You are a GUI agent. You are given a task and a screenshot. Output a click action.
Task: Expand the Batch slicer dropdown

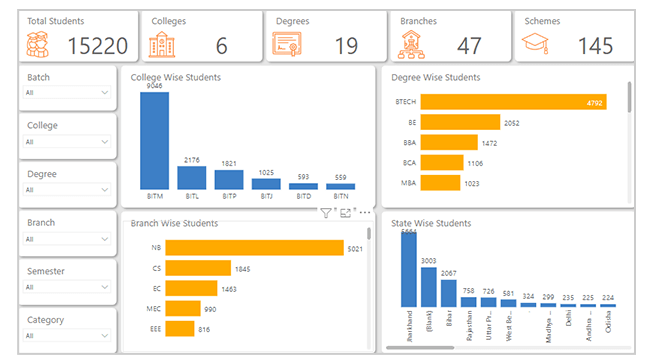(x=66, y=92)
